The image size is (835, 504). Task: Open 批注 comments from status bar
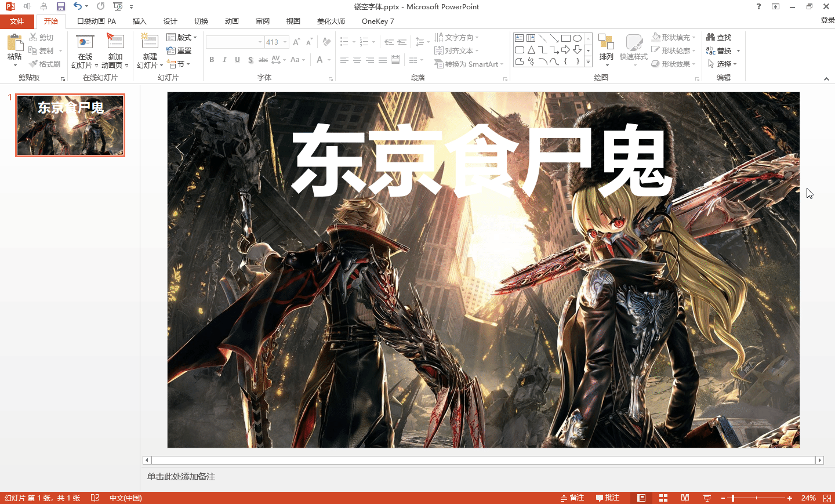608,498
